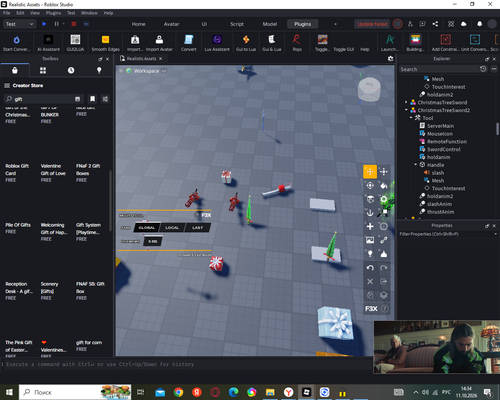Set move axes to GLOBAL
The width and height of the screenshot is (500, 400).
coord(147,228)
